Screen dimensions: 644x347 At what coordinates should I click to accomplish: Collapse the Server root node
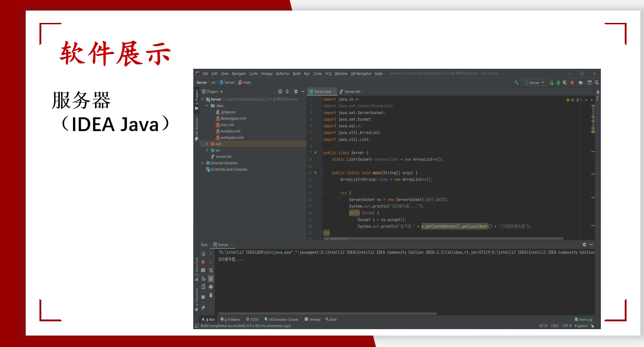[202, 99]
